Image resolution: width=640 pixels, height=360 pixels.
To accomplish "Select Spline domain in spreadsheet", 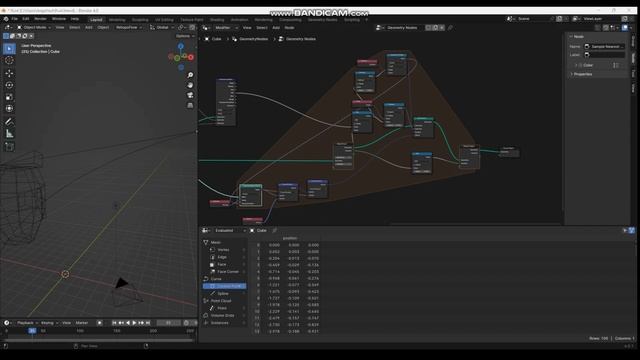I will pos(223,294).
